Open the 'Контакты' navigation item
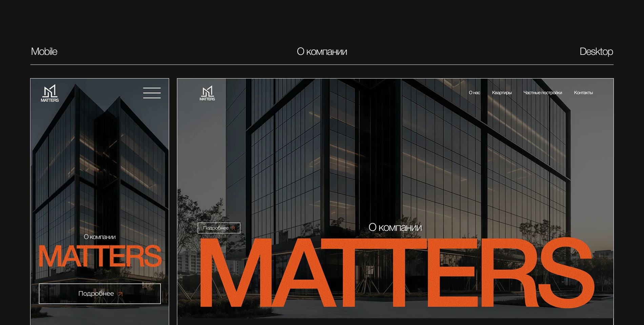This screenshot has height=325, width=644. [x=584, y=92]
